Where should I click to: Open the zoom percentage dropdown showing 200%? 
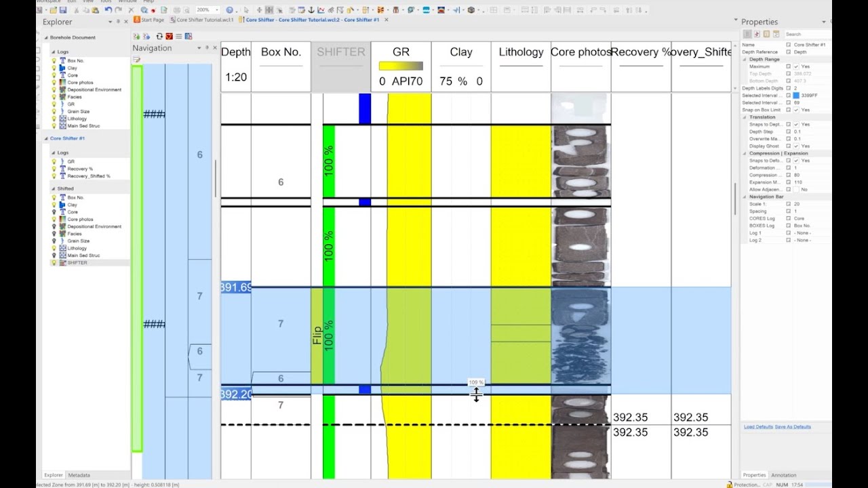tap(217, 10)
